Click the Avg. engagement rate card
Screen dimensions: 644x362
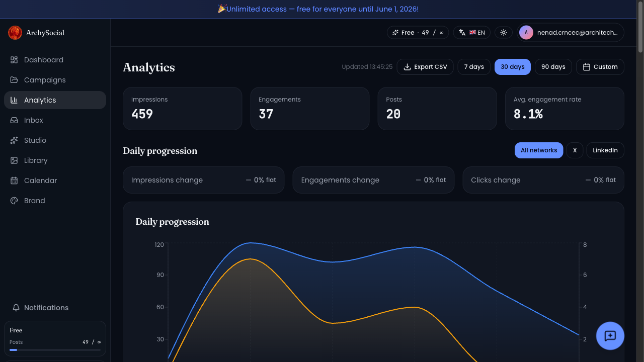click(x=565, y=109)
